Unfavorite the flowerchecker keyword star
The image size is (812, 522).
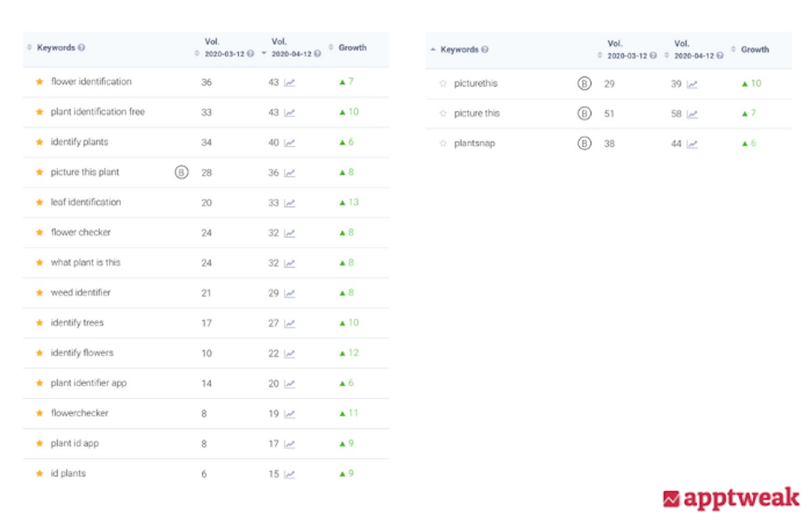point(39,414)
